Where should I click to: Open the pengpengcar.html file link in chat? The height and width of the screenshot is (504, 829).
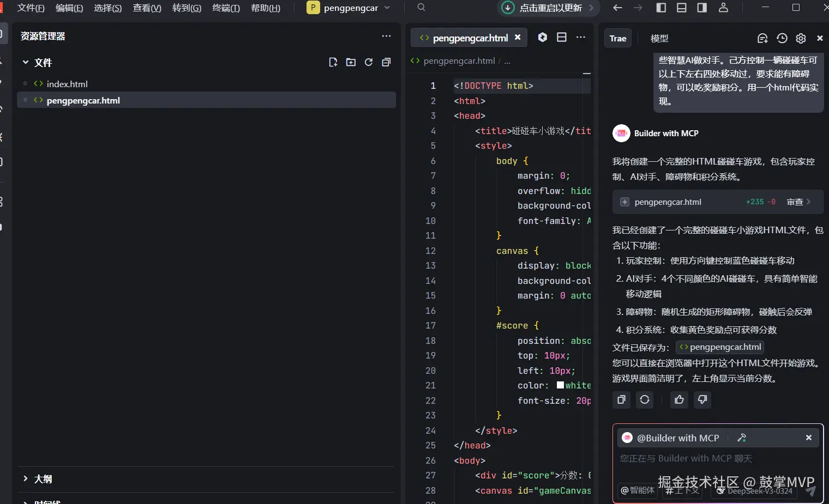720,347
